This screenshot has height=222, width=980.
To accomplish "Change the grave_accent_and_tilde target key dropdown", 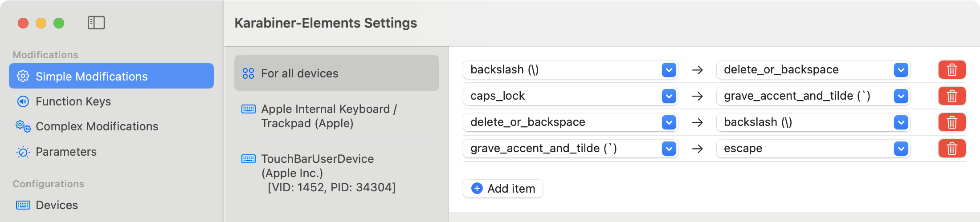I will 901,96.
